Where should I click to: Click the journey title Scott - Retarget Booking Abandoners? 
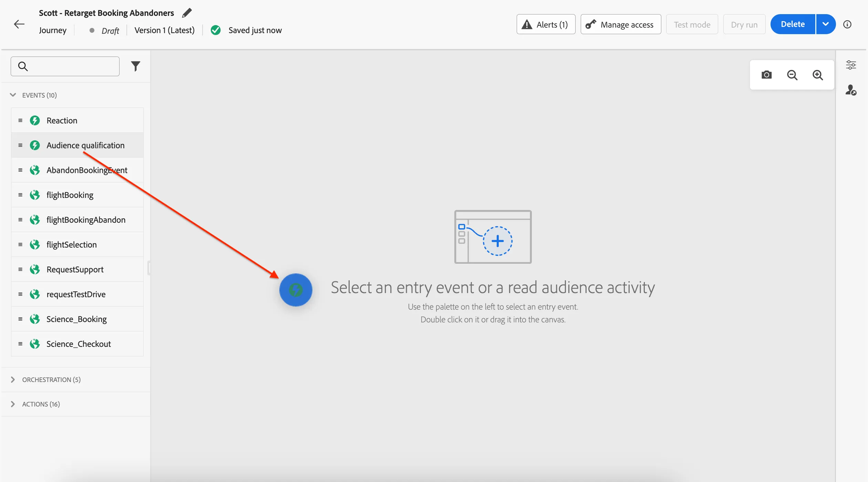pos(106,13)
